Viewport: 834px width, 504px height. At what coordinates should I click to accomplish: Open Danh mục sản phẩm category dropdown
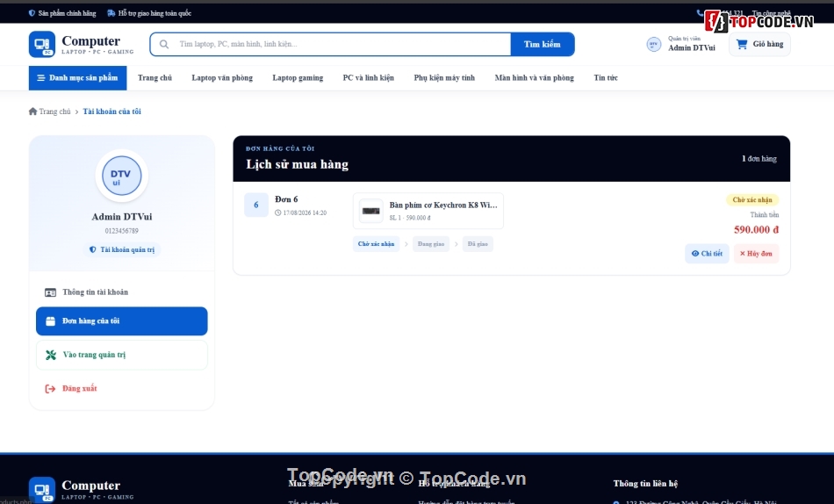click(77, 77)
